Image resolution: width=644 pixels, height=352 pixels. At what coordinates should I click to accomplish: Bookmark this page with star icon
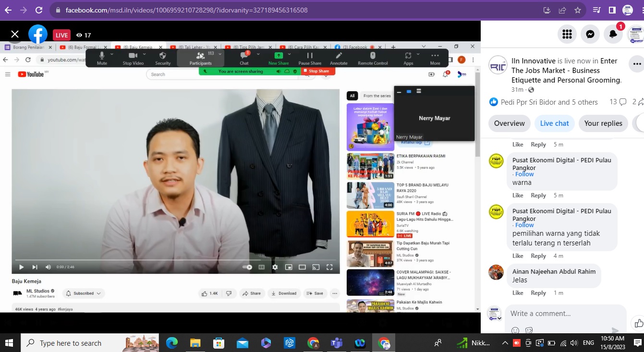[x=578, y=10]
